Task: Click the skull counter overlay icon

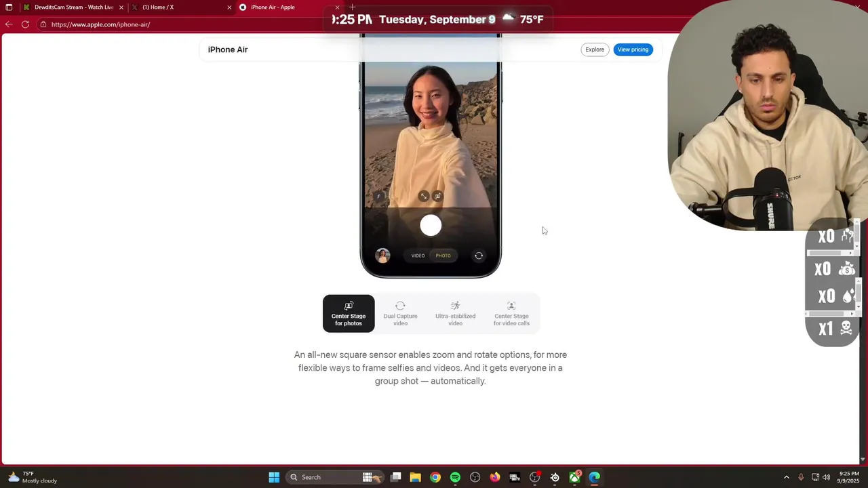Action: pos(846,329)
